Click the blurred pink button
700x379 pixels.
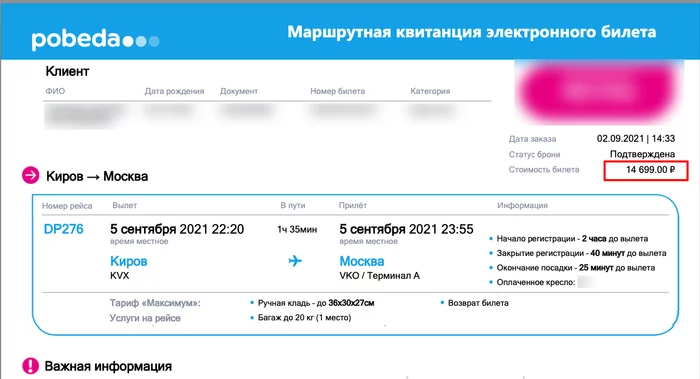pyautogui.click(x=598, y=91)
